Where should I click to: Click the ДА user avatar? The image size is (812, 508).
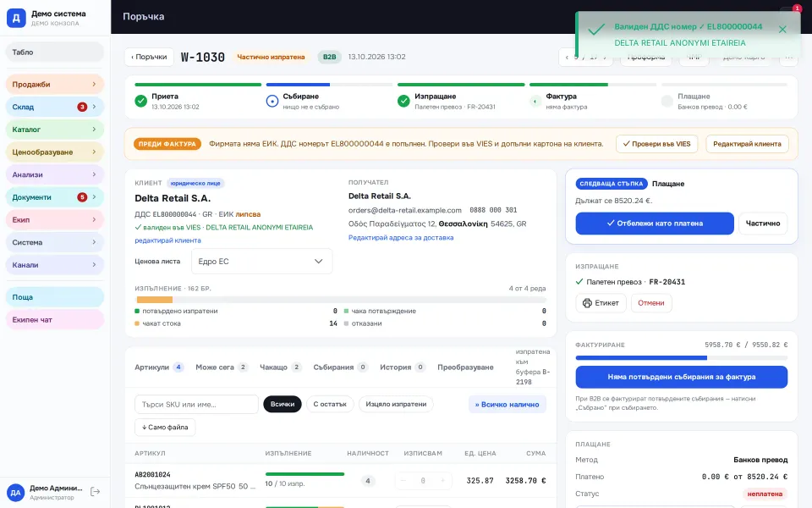tap(15, 493)
